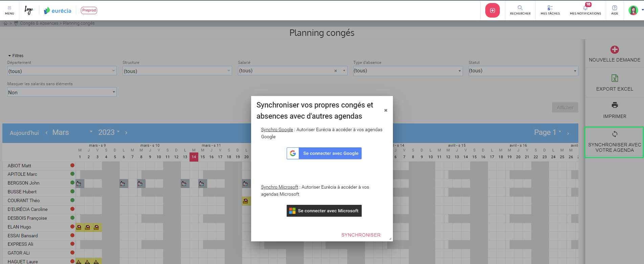Open the Page 1 dropdown
Screen dimensions: 644x264
click(547, 133)
